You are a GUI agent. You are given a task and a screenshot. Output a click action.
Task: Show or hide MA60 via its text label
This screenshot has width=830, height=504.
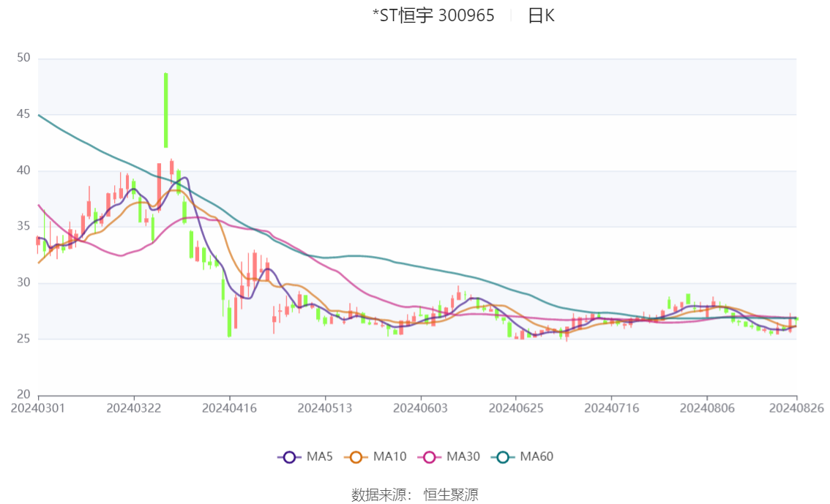[x=536, y=457]
